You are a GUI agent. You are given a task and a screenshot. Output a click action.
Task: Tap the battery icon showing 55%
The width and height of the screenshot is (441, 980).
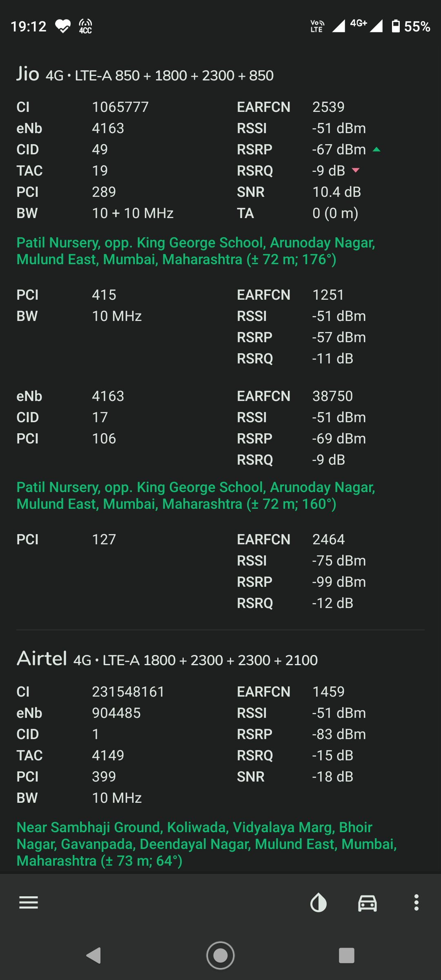[395, 26]
